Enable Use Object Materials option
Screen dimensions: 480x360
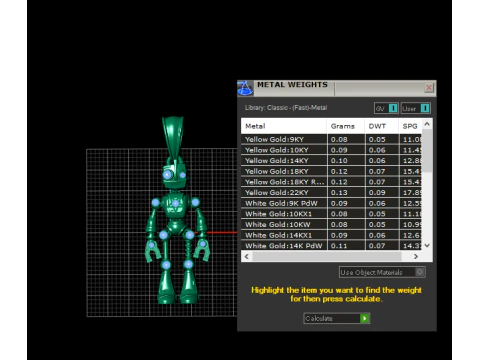pos(382,272)
